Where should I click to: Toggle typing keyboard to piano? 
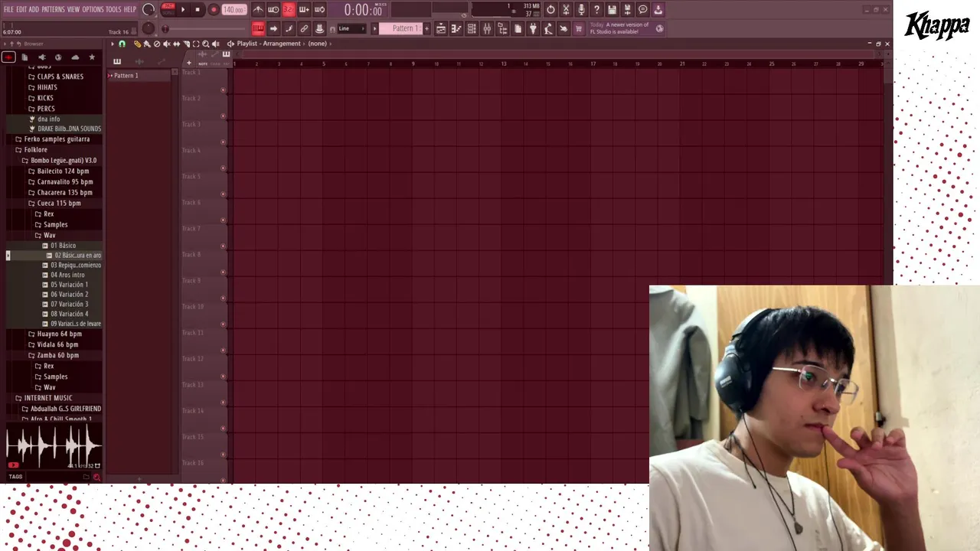tap(258, 28)
